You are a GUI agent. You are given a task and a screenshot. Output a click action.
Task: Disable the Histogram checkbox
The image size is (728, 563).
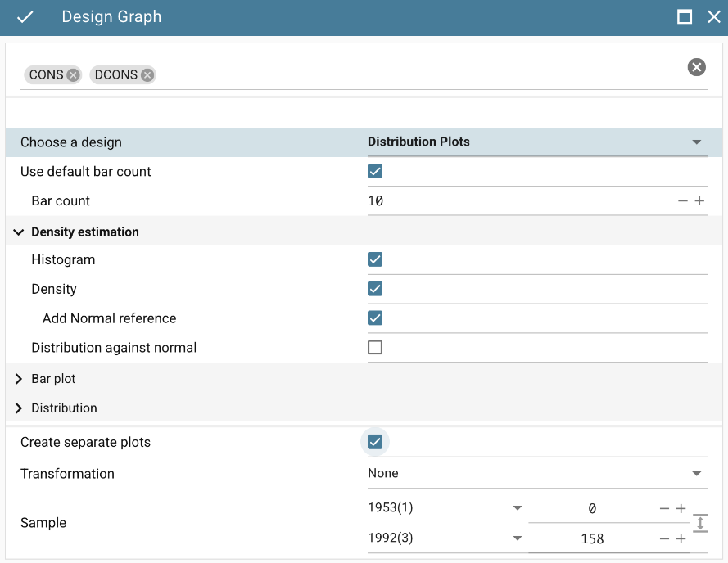tap(375, 260)
